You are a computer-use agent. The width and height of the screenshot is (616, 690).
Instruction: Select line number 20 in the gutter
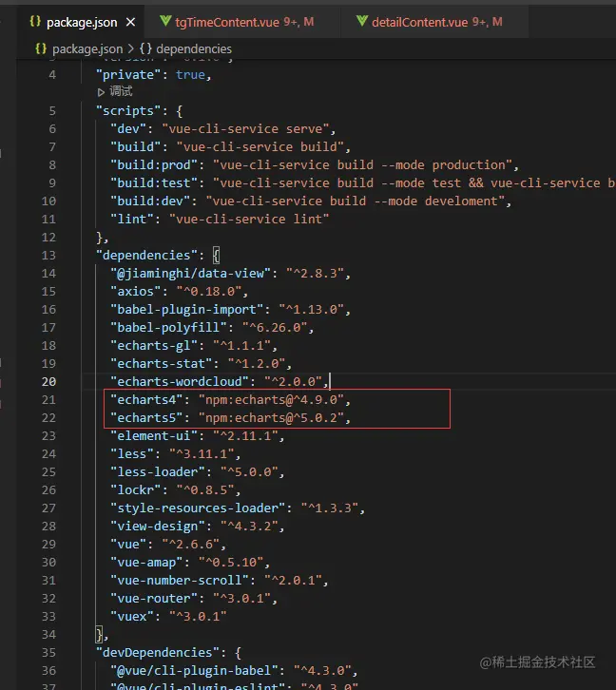[x=48, y=381]
